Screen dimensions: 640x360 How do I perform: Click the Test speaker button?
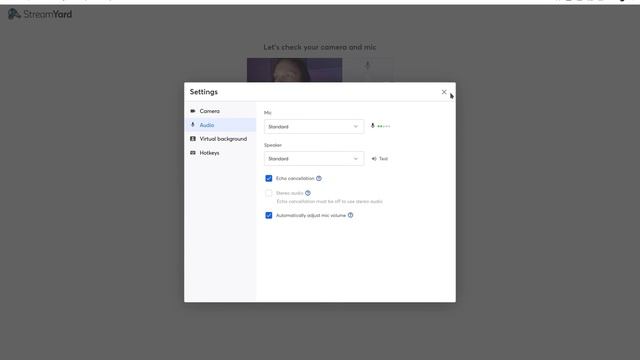click(380, 158)
